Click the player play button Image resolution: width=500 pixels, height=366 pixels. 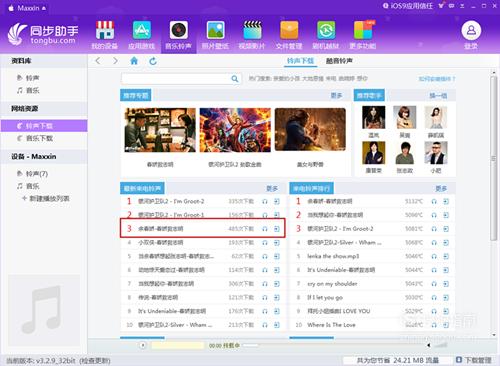point(143,345)
